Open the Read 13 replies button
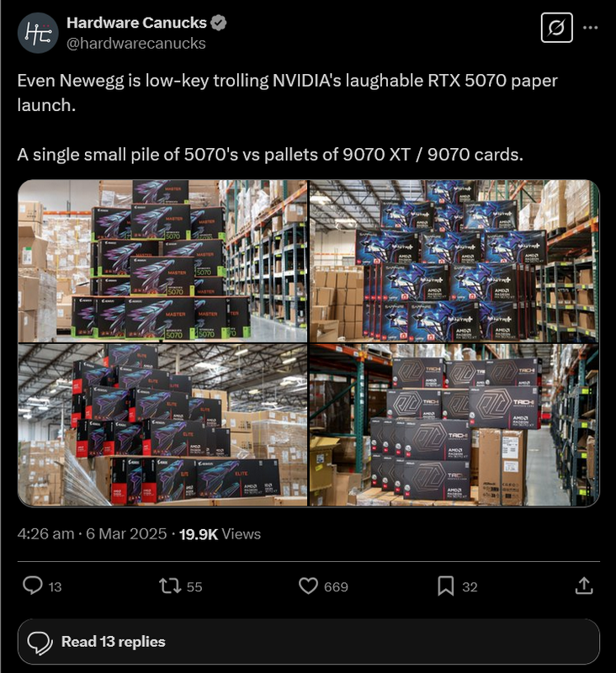616x673 pixels. click(308, 642)
